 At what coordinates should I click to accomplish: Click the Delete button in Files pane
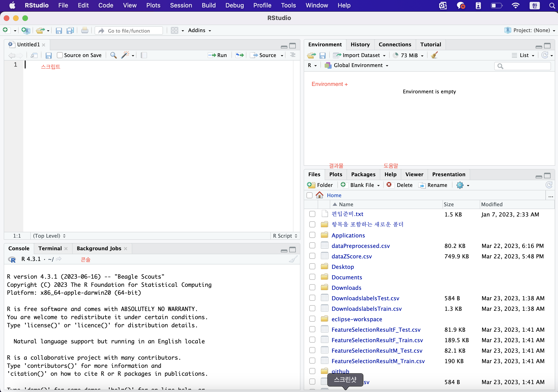(400, 185)
